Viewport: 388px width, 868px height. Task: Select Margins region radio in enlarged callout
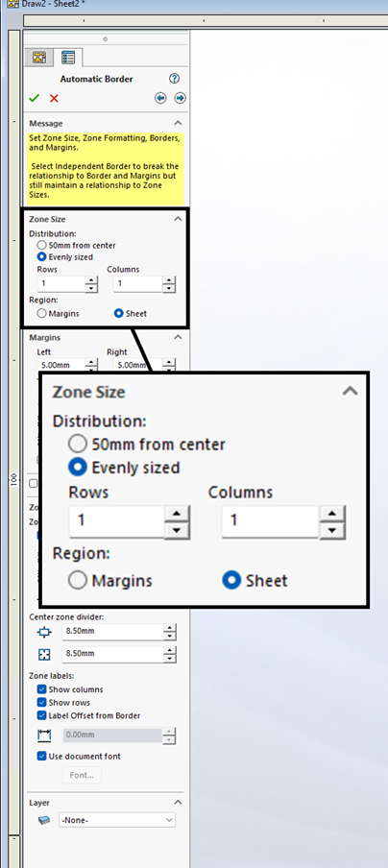point(78,580)
